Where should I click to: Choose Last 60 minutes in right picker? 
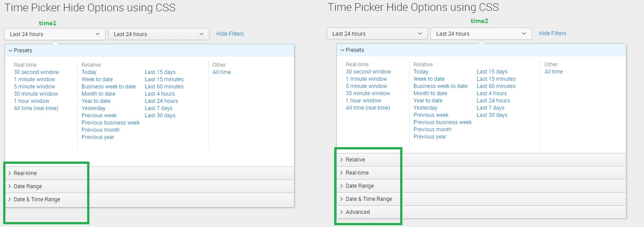click(x=496, y=86)
